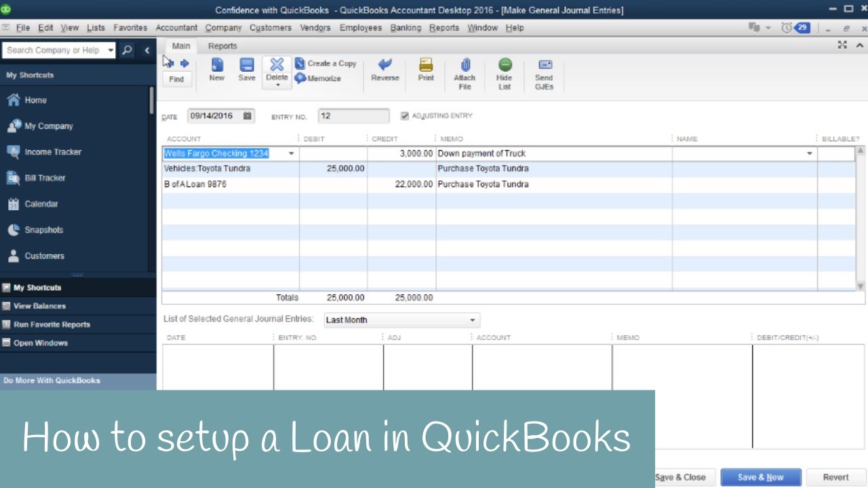Open the Last Month period dropdown
The image size is (868, 488).
pyautogui.click(x=473, y=319)
